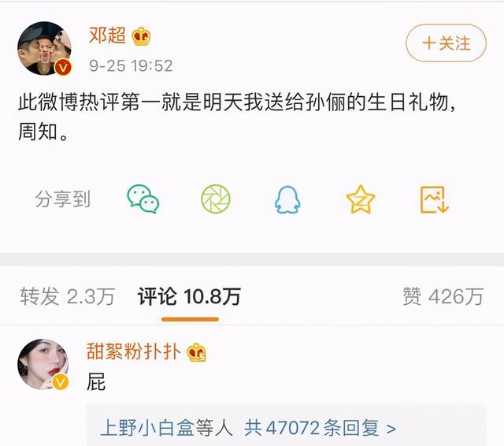Save post as image icon
Image resolution: width=504 pixels, height=446 pixels.
[x=434, y=199]
